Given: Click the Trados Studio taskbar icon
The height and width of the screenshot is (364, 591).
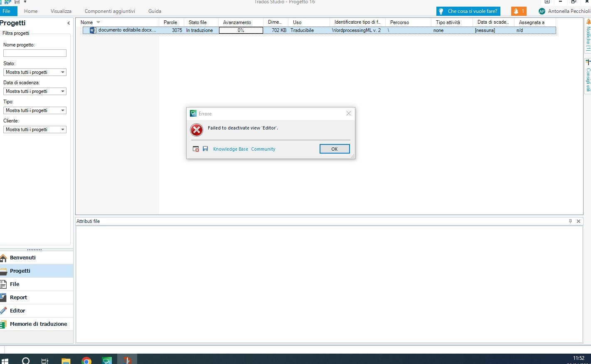Looking at the screenshot, I should 127,359.
